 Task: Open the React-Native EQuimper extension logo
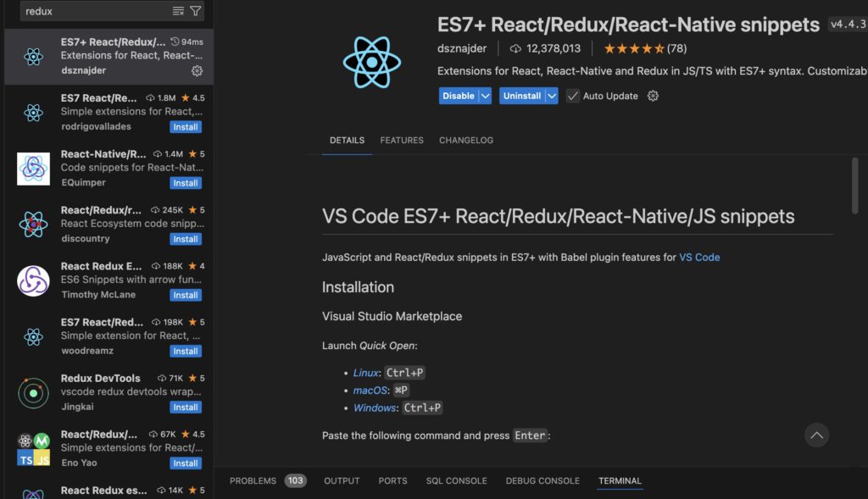pyautogui.click(x=33, y=169)
